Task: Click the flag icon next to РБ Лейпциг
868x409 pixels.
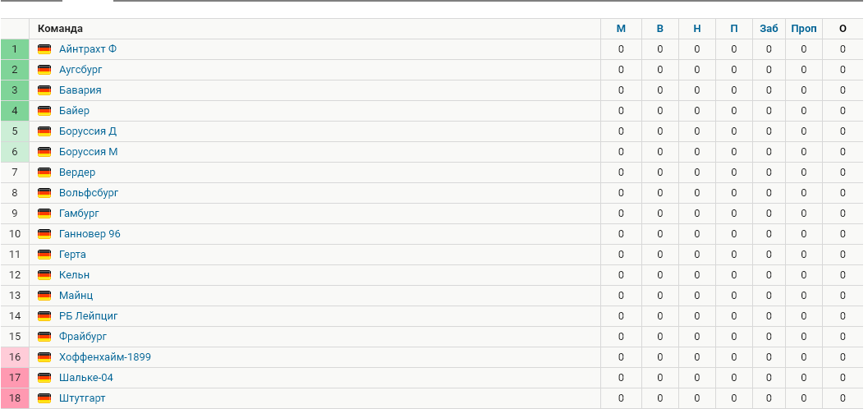Action: point(44,316)
